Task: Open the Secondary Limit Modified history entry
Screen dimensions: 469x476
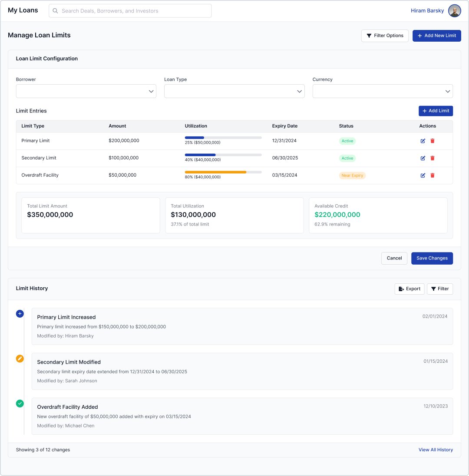Action: tap(242, 371)
